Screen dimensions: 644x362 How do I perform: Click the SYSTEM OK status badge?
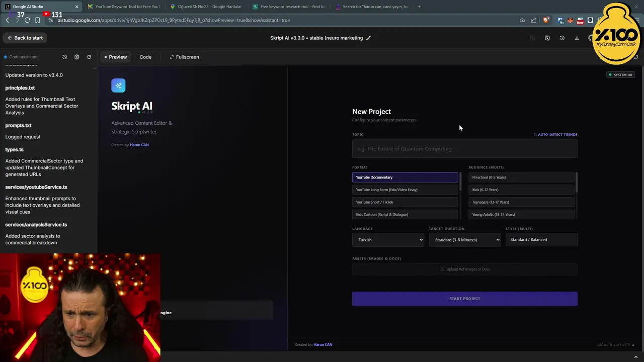coord(620,75)
